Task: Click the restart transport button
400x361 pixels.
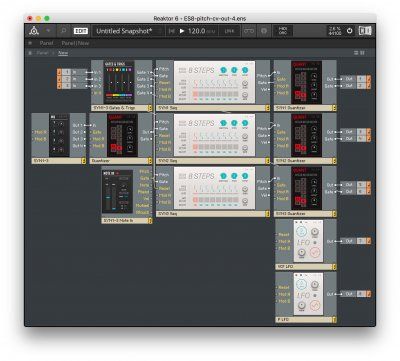Action: (x=171, y=31)
